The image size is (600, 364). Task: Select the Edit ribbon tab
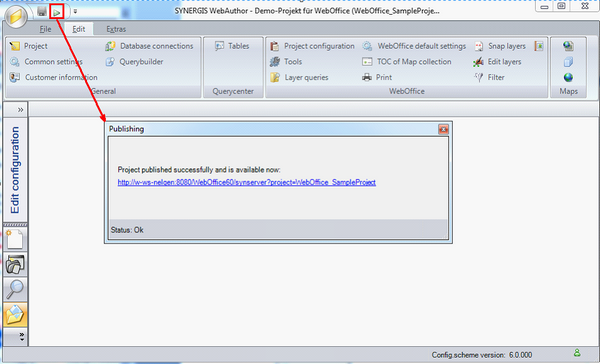[79, 29]
